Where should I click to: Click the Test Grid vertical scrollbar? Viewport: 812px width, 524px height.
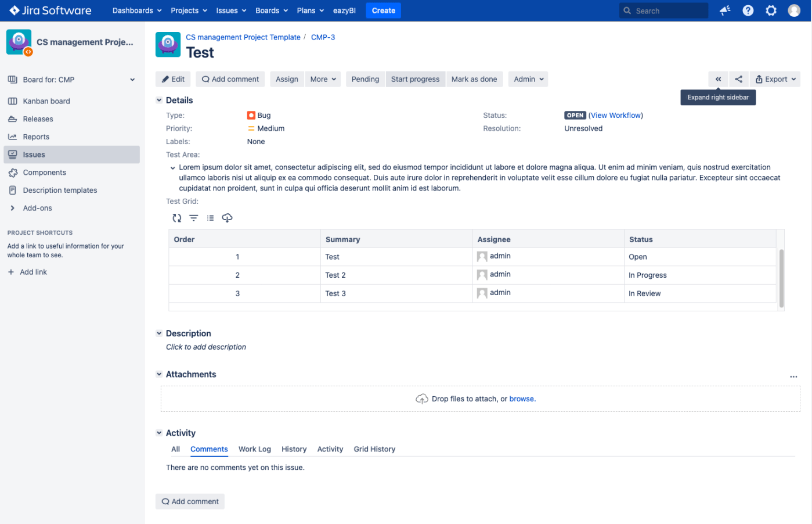(781, 278)
